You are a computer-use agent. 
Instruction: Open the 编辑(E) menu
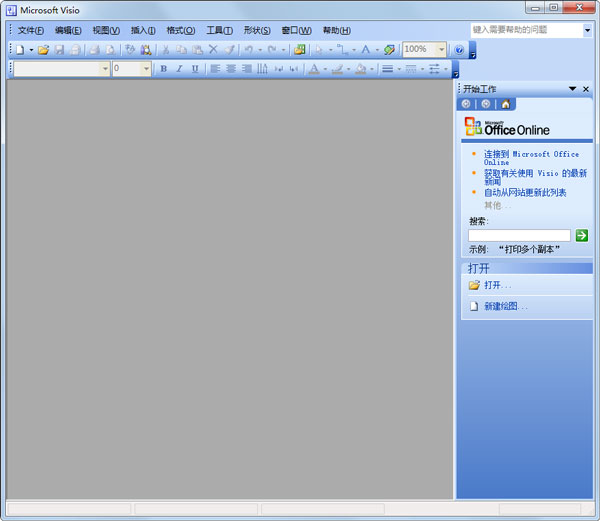click(68, 30)
